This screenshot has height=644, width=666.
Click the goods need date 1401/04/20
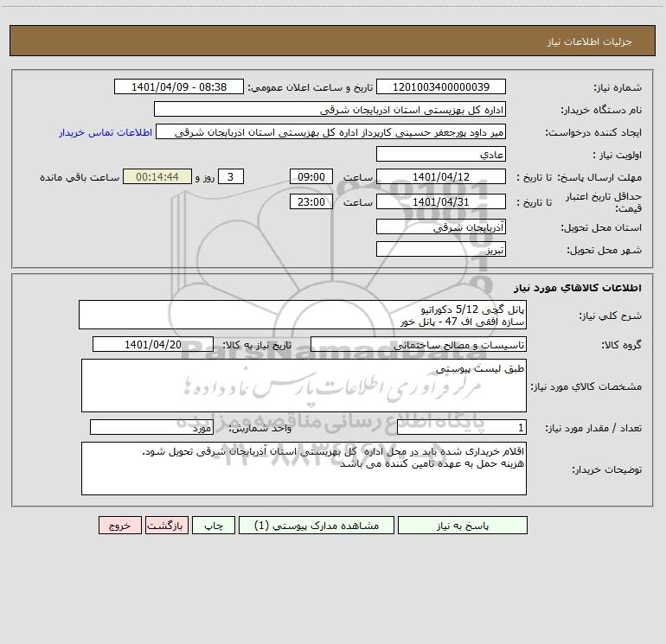tap(153, 344)
